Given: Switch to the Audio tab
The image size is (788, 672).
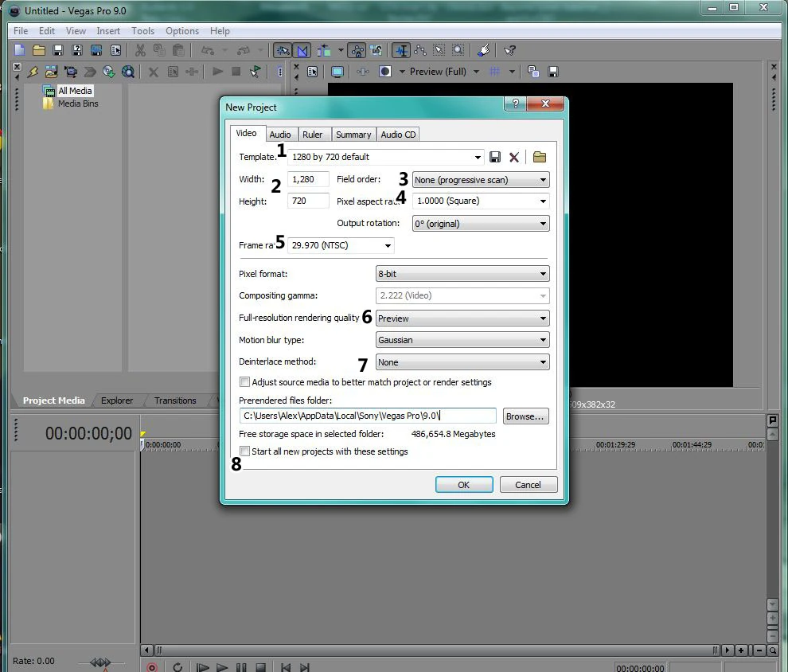Looking at the screenshot, I should (x=280, y=135).
